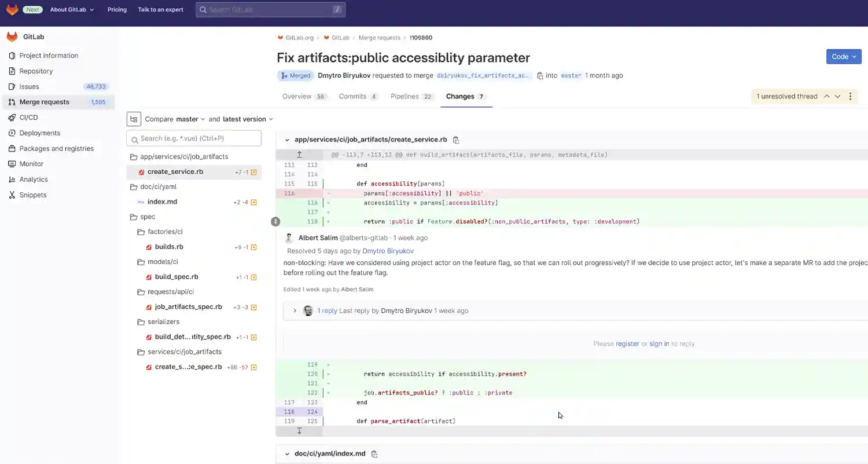Open Albert Salim commenter name

click(318, 238)
